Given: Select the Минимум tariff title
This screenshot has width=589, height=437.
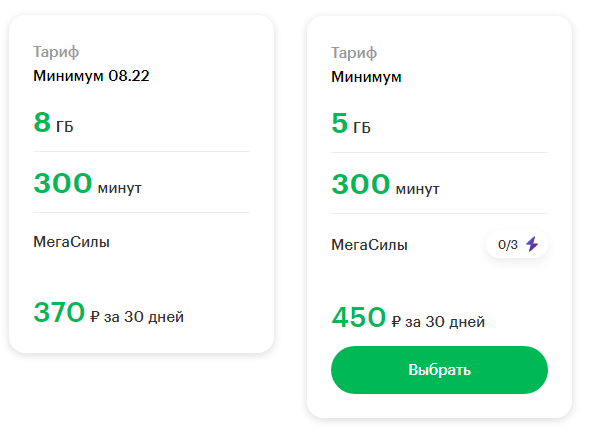Looking at the screenshot, I should pos(366,77).
